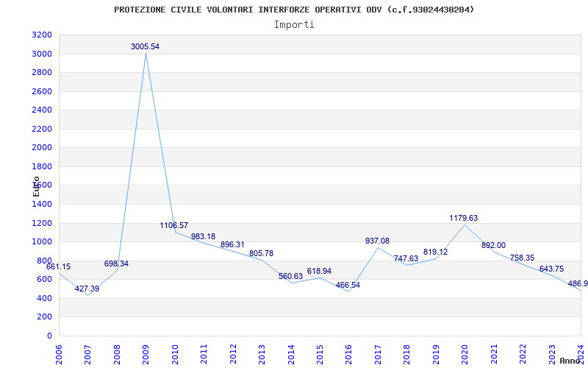This screenshot has width=588, height=368.
Task: Click the 892.00 data label
Action: coord(493,245)
